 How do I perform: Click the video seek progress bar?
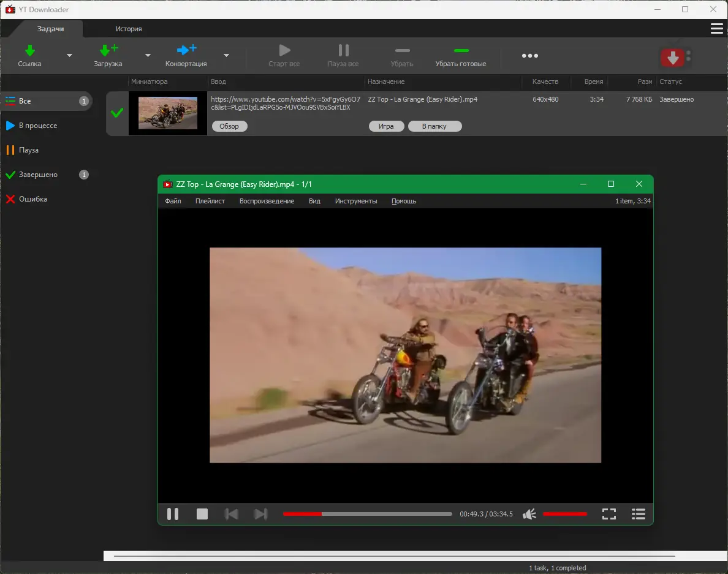click(368, 514)
